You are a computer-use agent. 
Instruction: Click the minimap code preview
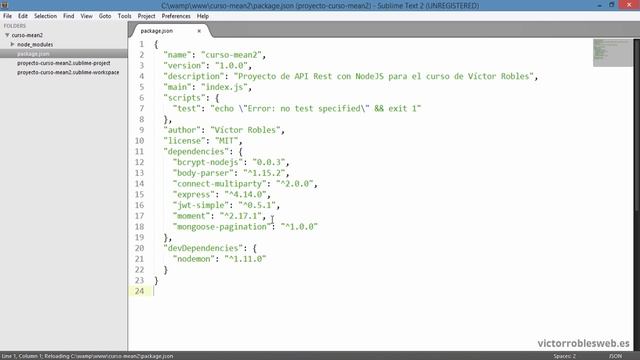pos(612,52)
